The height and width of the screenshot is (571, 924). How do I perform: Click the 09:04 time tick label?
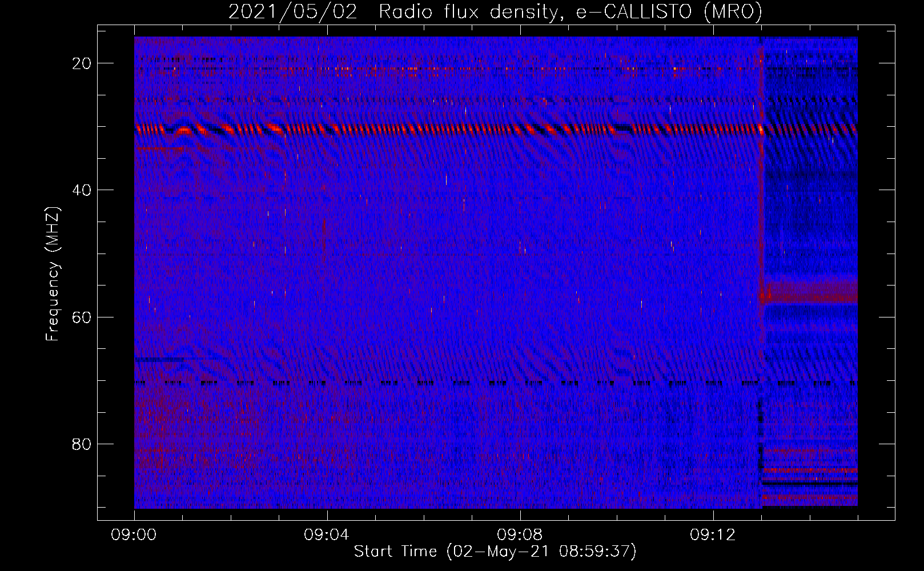(x=327, y=534)
